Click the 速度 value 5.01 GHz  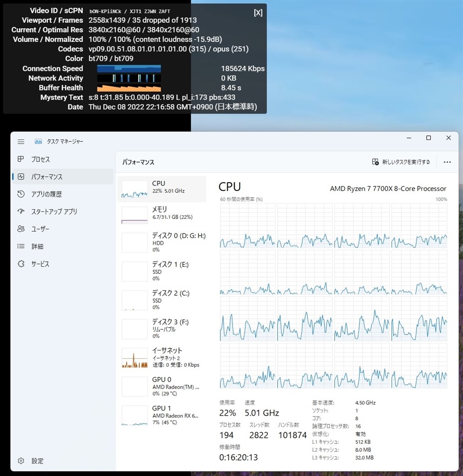click(262, 413)
